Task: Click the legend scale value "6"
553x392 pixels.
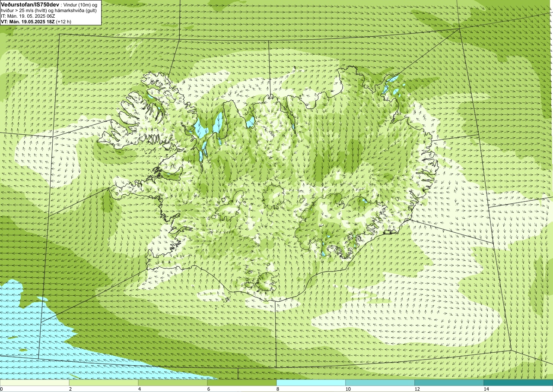Action: [x=209, y=389]
